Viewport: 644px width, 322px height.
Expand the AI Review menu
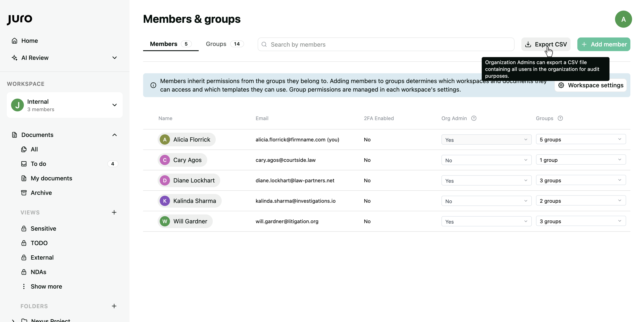pyautogui.click(x=115, y=58)
